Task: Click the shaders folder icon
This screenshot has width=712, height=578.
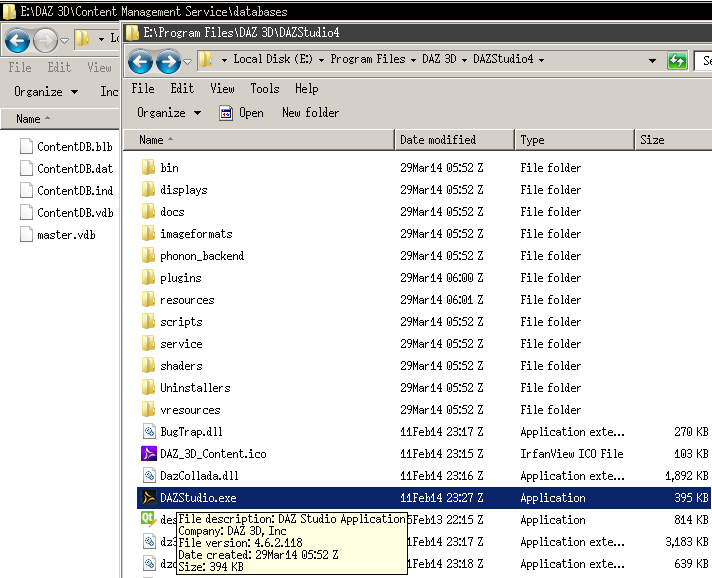Action: point(148,366)
